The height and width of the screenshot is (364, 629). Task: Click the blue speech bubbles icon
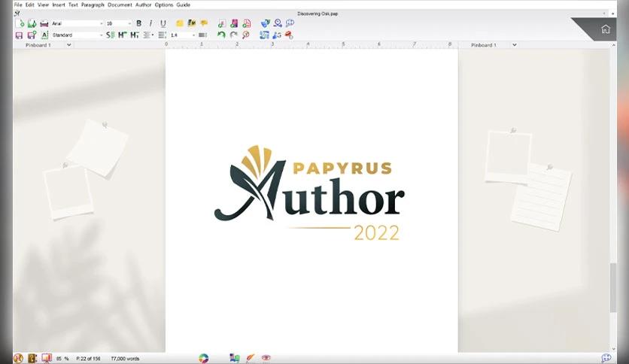290,23
